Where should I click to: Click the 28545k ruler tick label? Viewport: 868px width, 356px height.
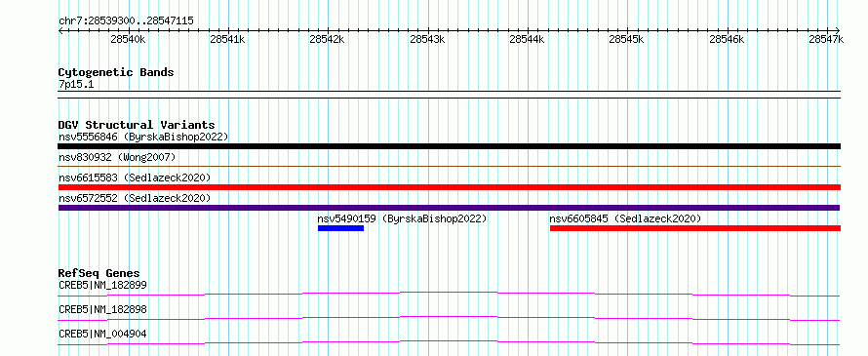(627, 39)
